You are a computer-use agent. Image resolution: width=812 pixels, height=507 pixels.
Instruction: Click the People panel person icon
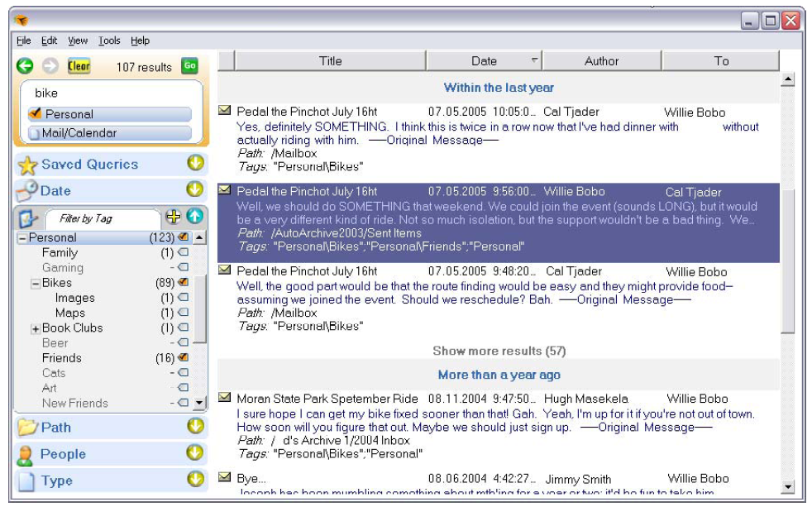point(26,454)
